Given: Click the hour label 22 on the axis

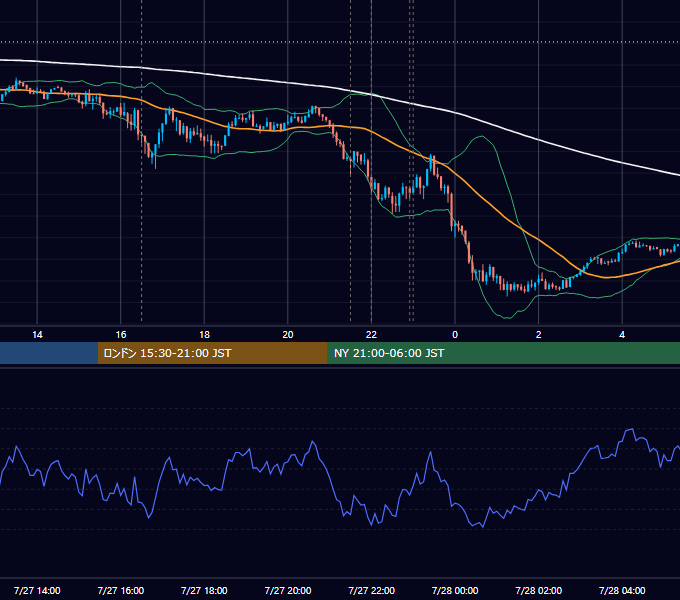Looking at the screenshot, I should click(x=372, y=335).
